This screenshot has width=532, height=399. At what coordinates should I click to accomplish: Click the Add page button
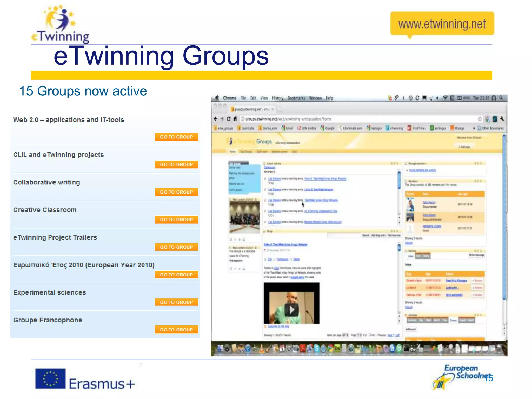[x=464, y=147]
